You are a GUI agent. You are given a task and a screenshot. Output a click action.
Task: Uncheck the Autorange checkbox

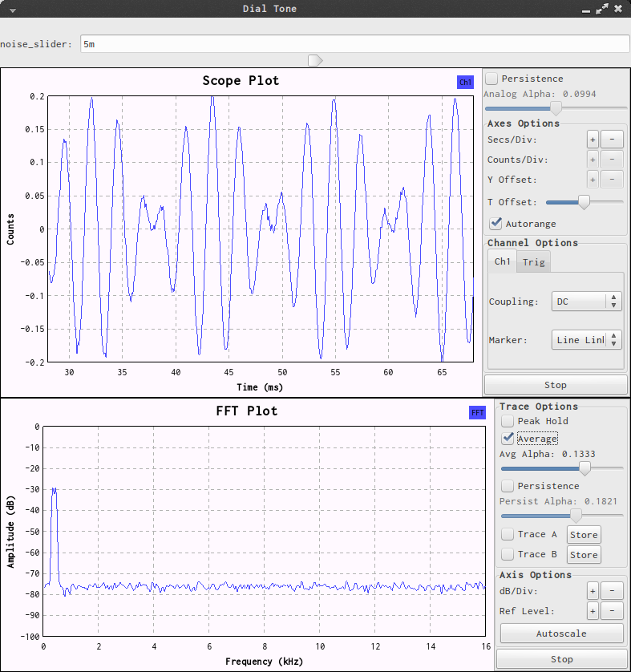point(495,223)
